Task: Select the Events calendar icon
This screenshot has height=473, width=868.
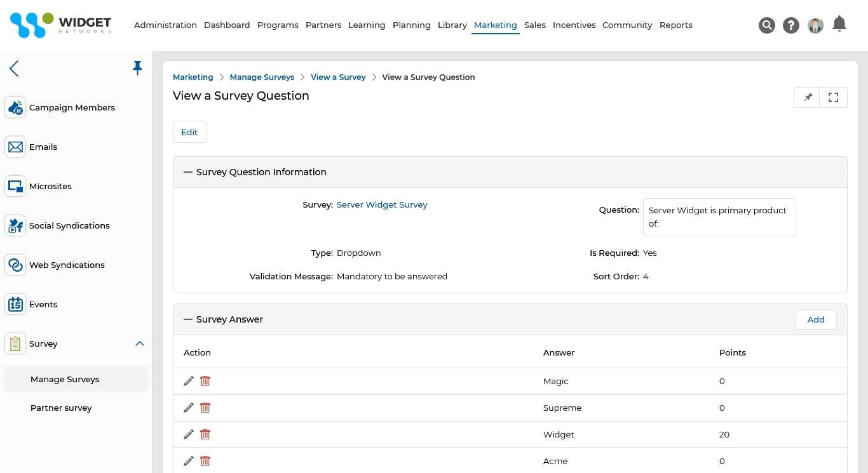Action: 15,304
